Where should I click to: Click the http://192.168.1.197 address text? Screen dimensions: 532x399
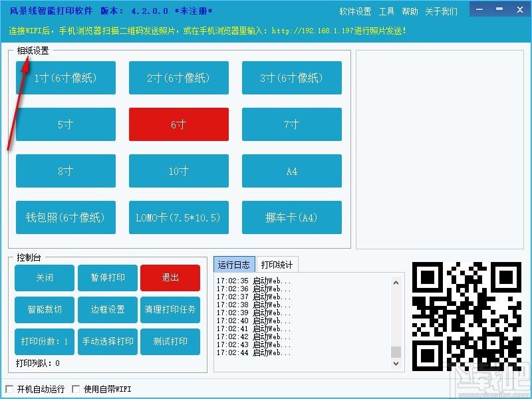(x=313, y=31)
